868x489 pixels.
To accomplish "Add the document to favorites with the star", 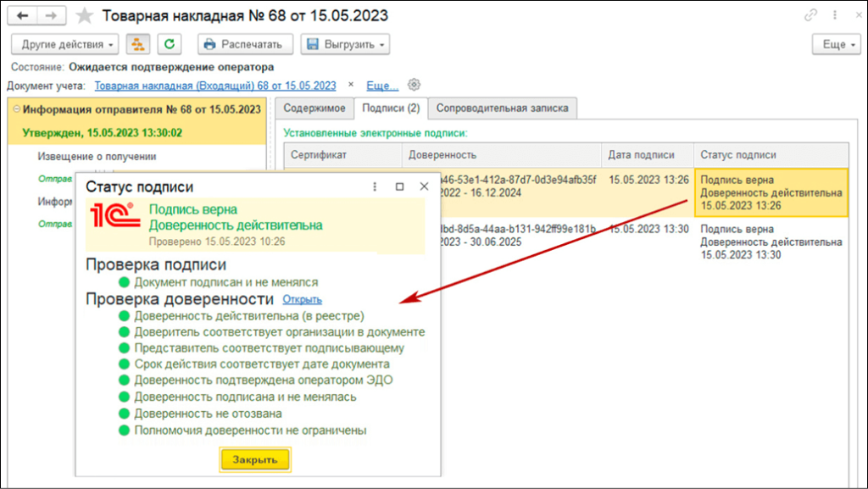I will (84, 15).
